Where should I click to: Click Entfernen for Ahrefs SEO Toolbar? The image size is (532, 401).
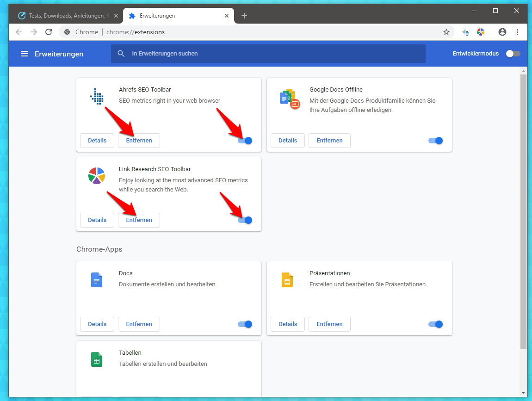tap(139, 141)
